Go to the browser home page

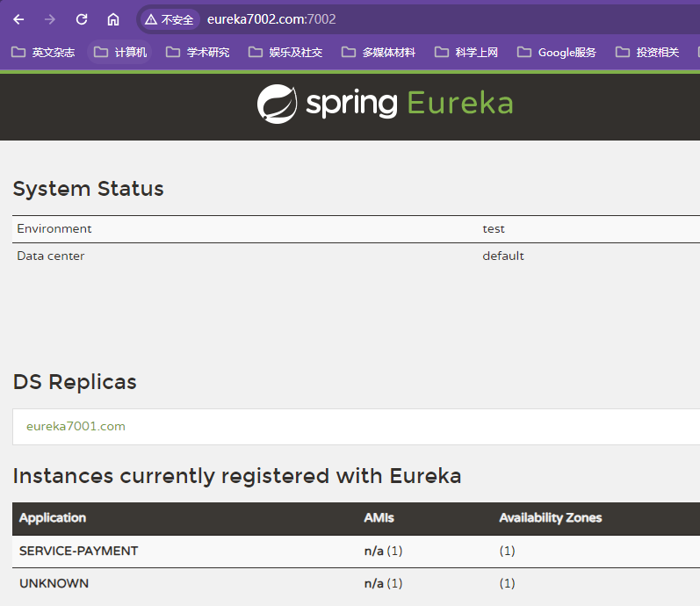click(x=113, y=19)
